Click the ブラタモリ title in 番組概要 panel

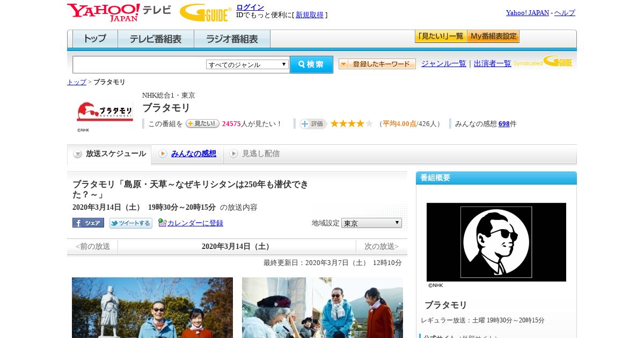[446, 305]
